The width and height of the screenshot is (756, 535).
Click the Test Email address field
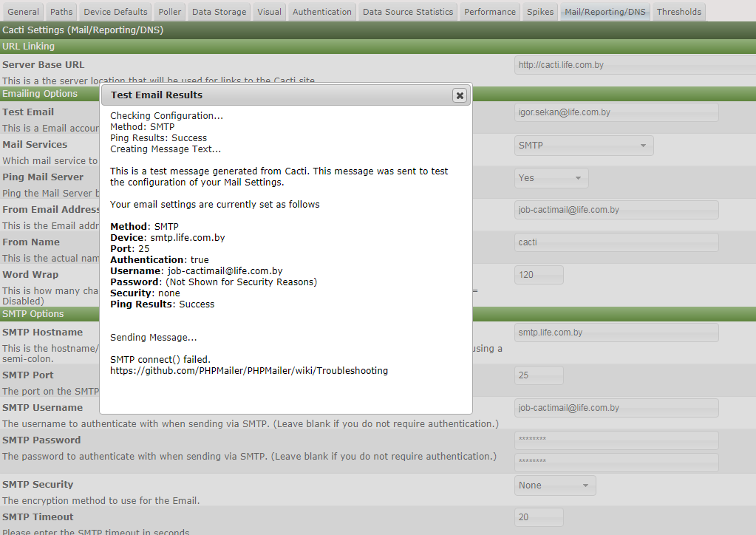(616, 112)
